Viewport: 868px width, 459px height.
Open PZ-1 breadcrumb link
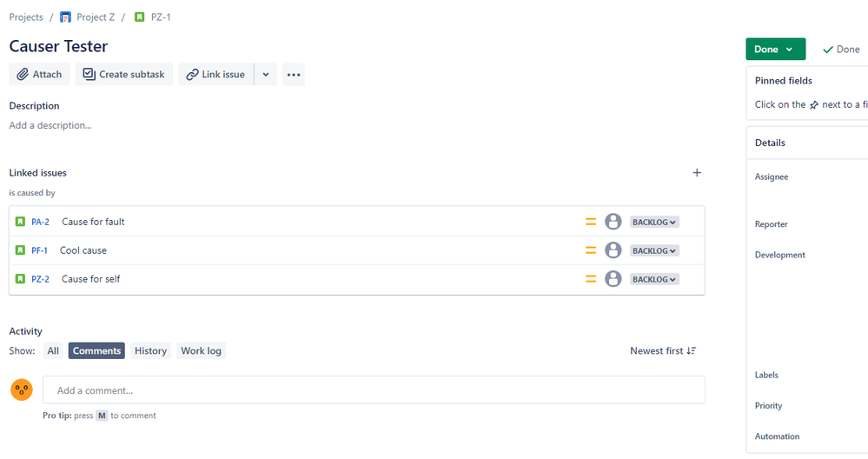click(161, 17)
